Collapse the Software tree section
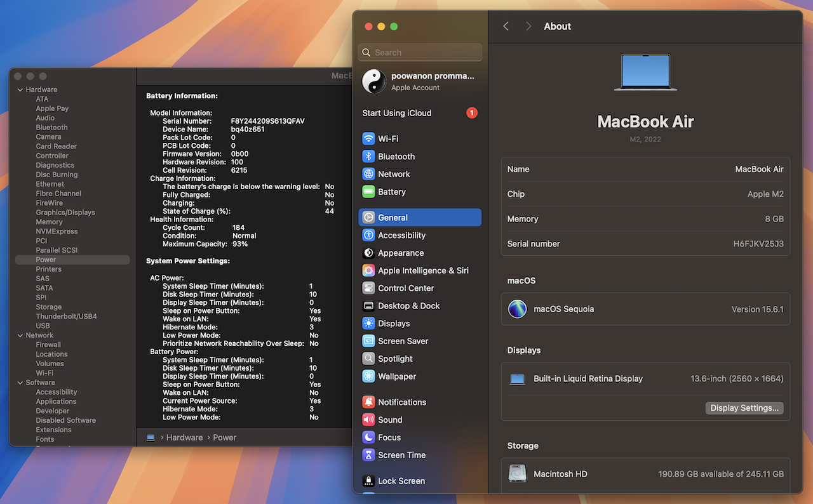The height and width of the screenshot is (504, 813). (x=20, y=383)
